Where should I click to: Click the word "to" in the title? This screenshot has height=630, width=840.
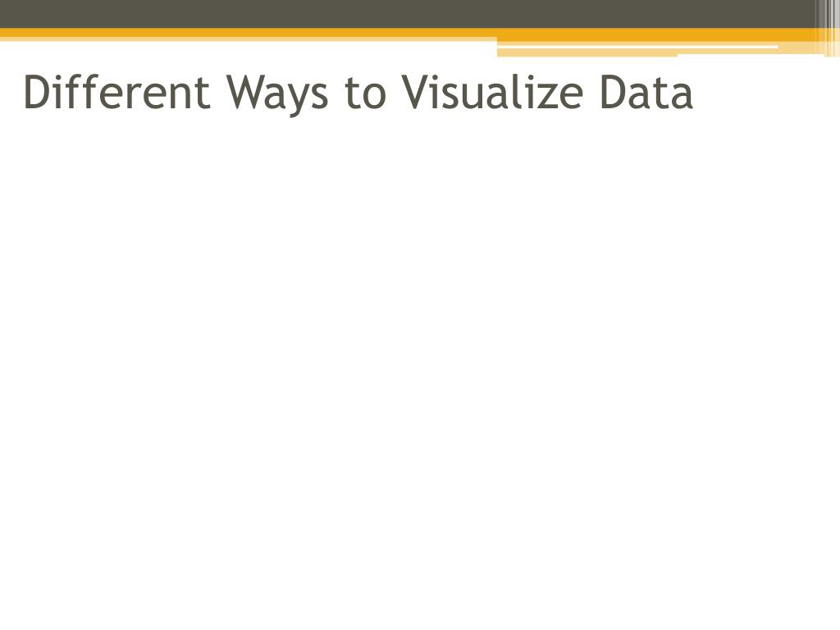(x=363, y=94)
